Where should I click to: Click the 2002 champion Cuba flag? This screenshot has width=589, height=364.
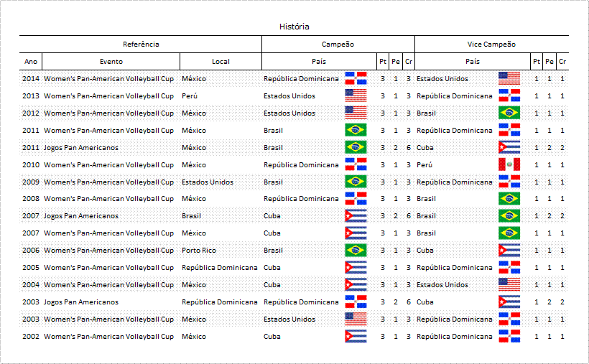pyautogui.click(x=356, y=336)
